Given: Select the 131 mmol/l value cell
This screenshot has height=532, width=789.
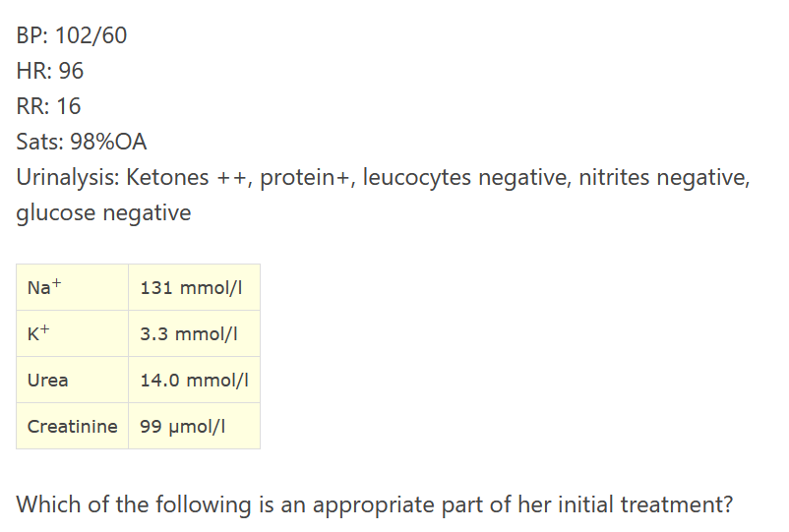Looking at the screenshot, I should 194,287.
